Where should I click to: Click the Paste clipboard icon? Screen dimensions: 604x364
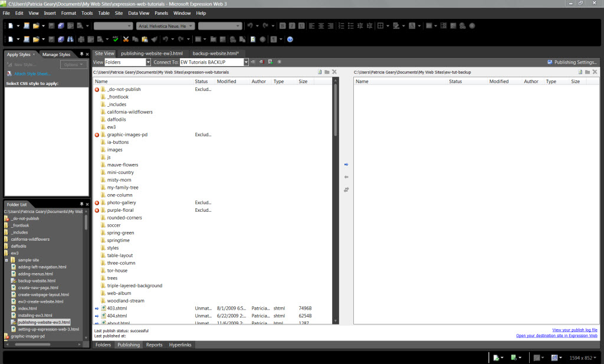(x=145, y=40)
